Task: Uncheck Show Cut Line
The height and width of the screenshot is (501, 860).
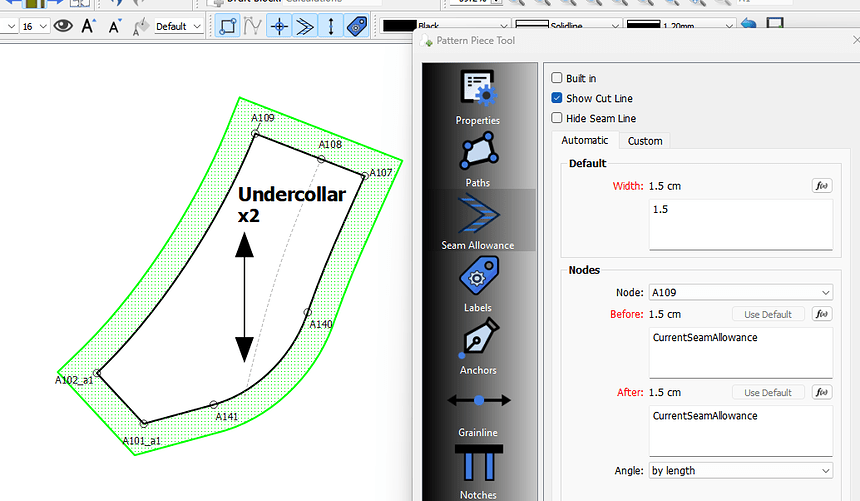Action: (557, 98)
